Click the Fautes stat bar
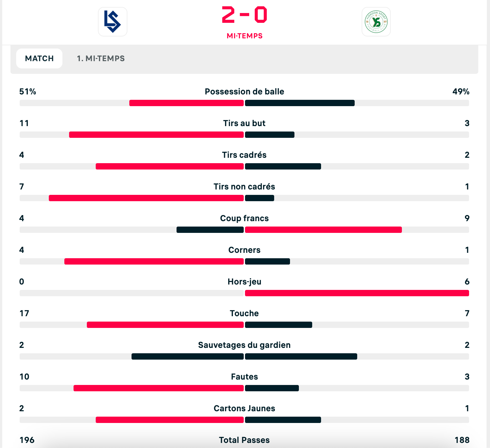This screenshot has width=490, height=448. [244, 388]
